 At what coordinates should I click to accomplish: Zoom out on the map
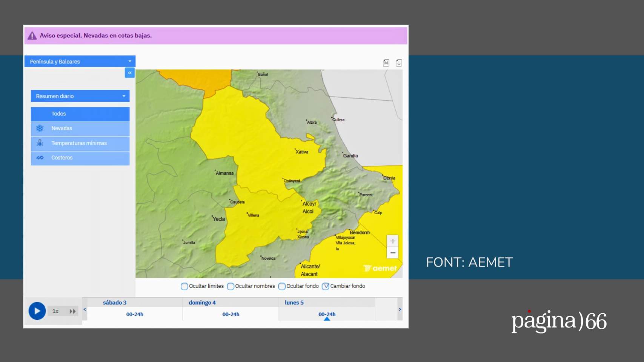click(393, 253)
